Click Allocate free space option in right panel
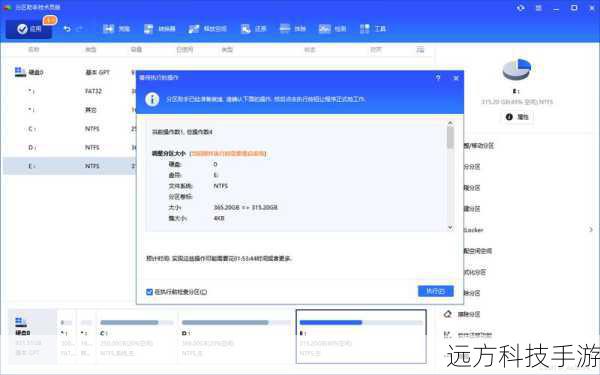This screenshot has width=600, height=375. (x=478, y=251)
